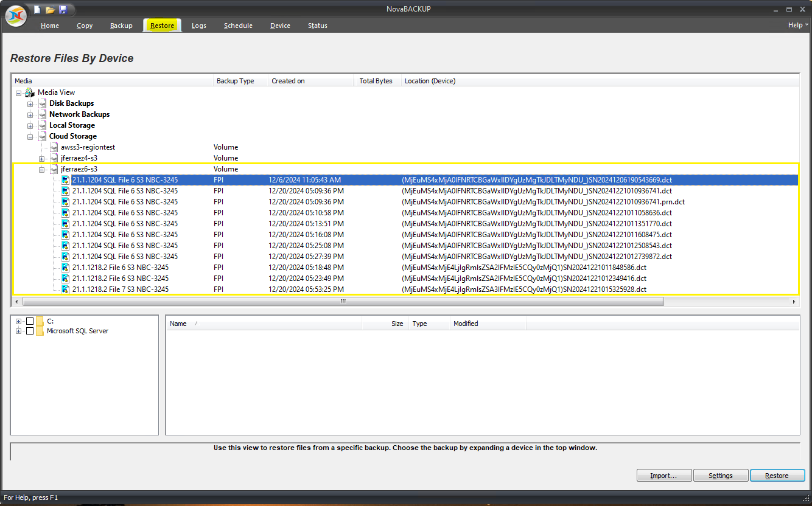812x506 pixels.
Task: Click the Disk Backups device icon
Action: coord(43,103)
